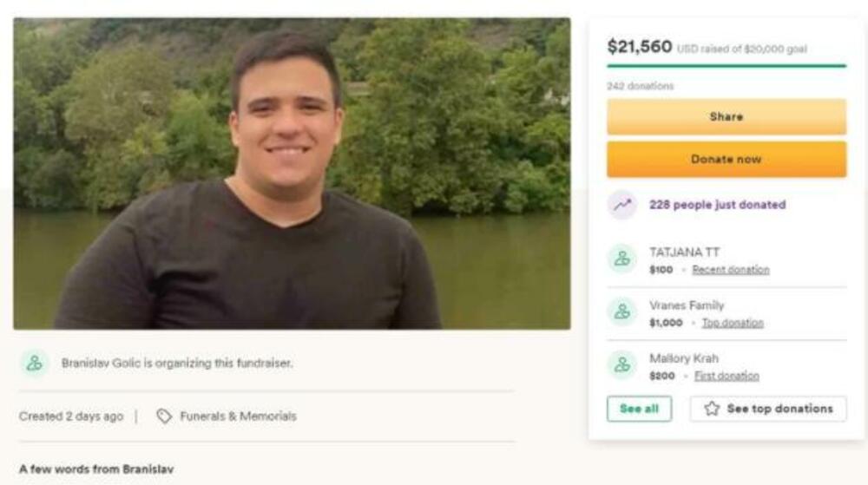Click the $21,560 raised amount
Image resolution: width=868 pixels, height=485 pixels.
pyautogui.click(x=640, y=47)
